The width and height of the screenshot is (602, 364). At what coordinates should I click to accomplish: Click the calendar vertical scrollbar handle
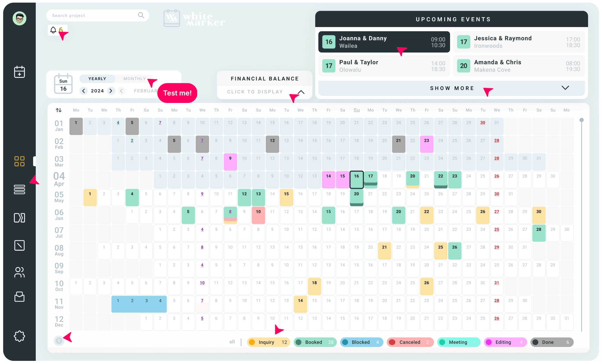coord(581,120)
